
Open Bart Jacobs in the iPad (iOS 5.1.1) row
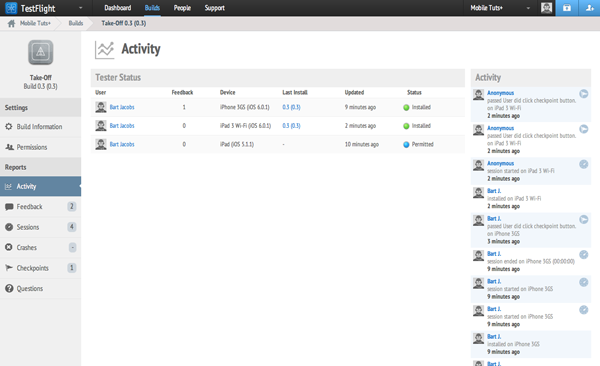122,144
